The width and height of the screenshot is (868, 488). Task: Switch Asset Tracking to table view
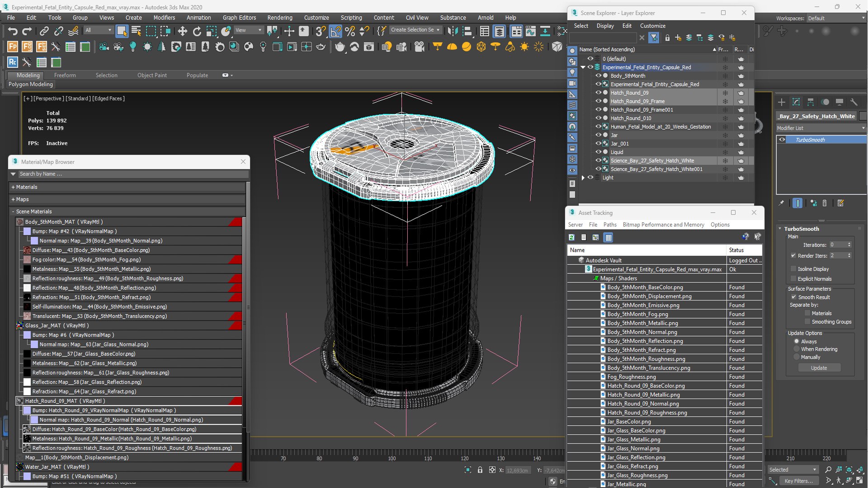tap(609, 237)
